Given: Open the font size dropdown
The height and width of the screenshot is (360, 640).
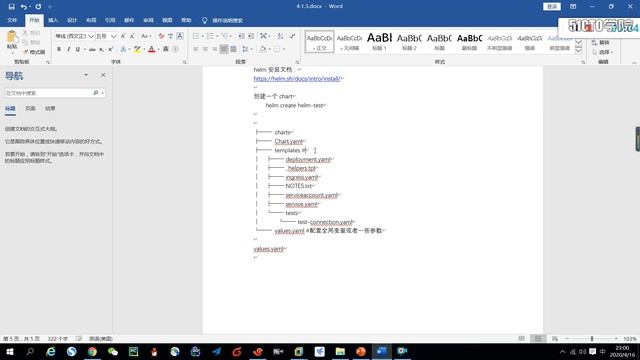Looking at the screenshot, I should pos(113,36).
